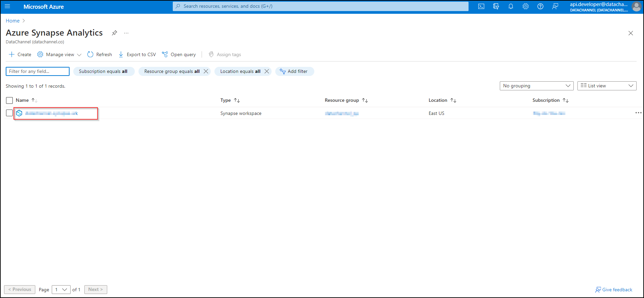644x298 pixels.
Task: Show notifications via the bell icon
Action: [x=511, y=6]
